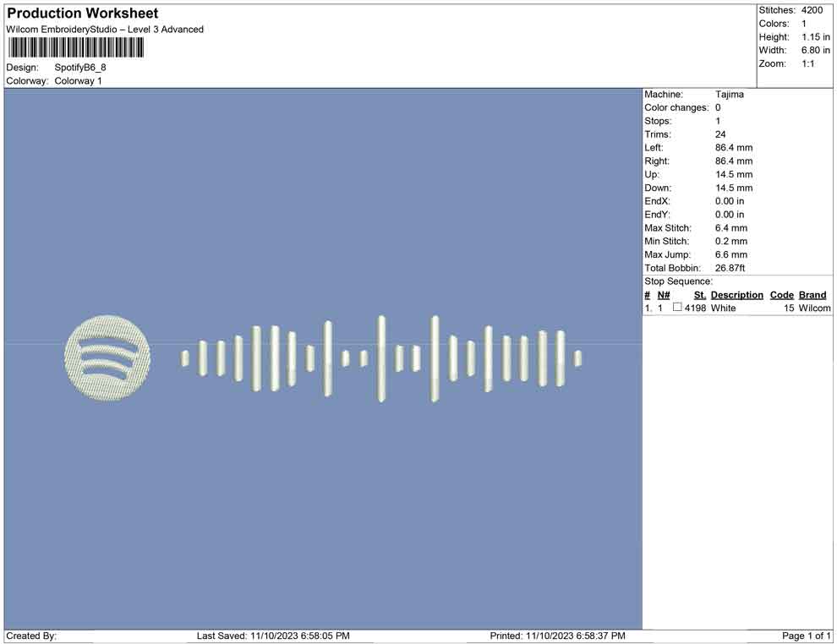Click Page 1 of 1 footer
Image resolution: width=837 pixels, height=644 pixels.
(806, 636)
